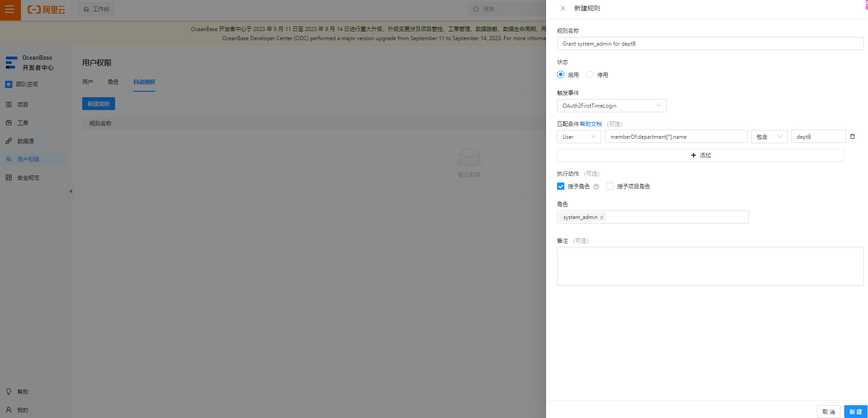Click the 规则名称 table column header

pos(100,124)
